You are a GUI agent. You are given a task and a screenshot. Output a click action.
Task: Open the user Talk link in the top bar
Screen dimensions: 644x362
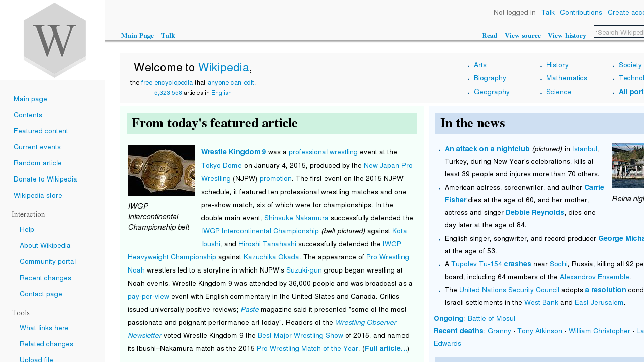pos(548,13)
